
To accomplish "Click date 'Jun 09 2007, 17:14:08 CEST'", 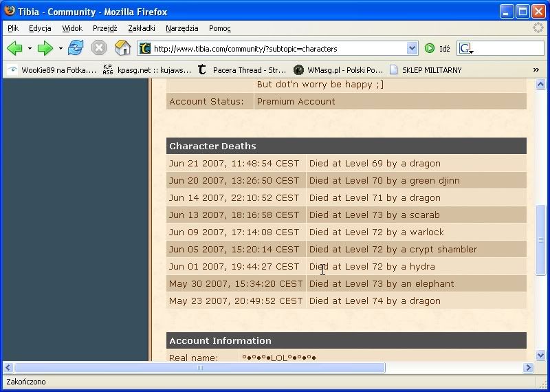I will (234, 232).
